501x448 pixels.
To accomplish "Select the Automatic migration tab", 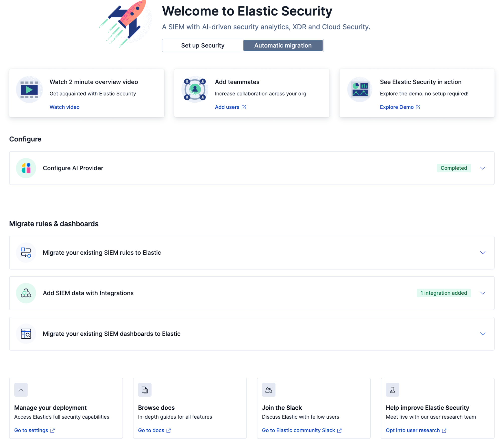I will point(283,45).
